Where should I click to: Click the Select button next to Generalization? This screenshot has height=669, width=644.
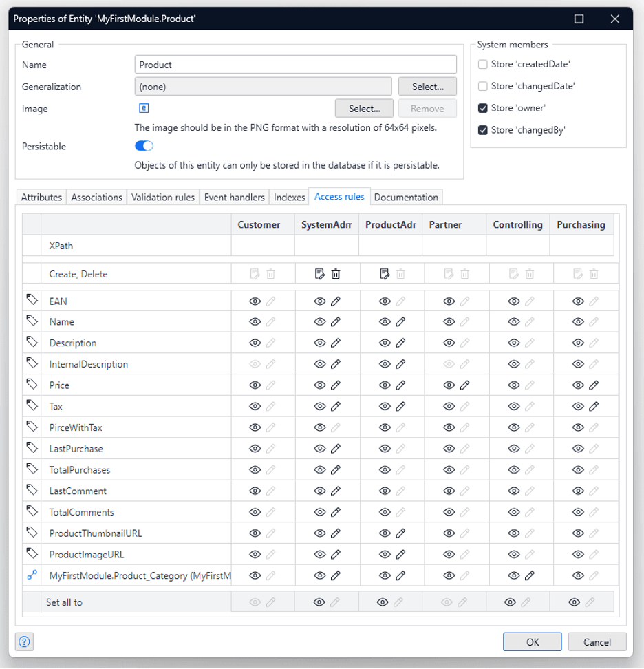tap(427, 86)
